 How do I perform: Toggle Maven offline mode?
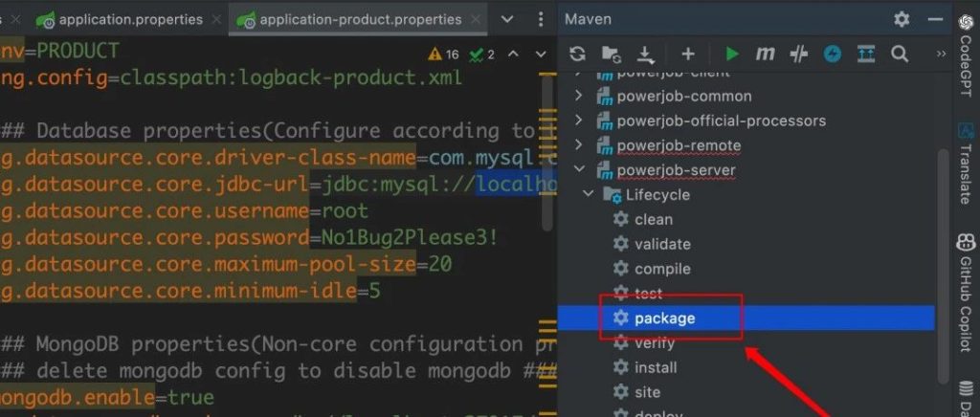pyautogui.click(x=798, y=55)
